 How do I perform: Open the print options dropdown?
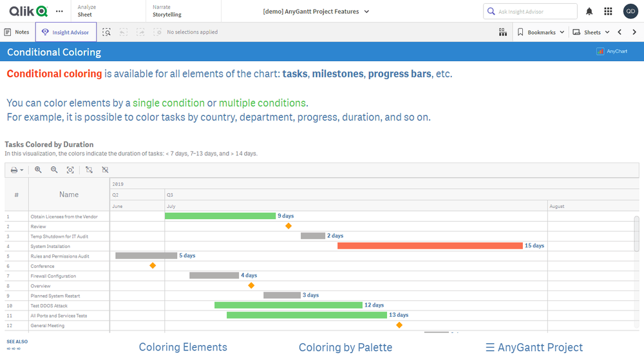[x=17, y=170]
